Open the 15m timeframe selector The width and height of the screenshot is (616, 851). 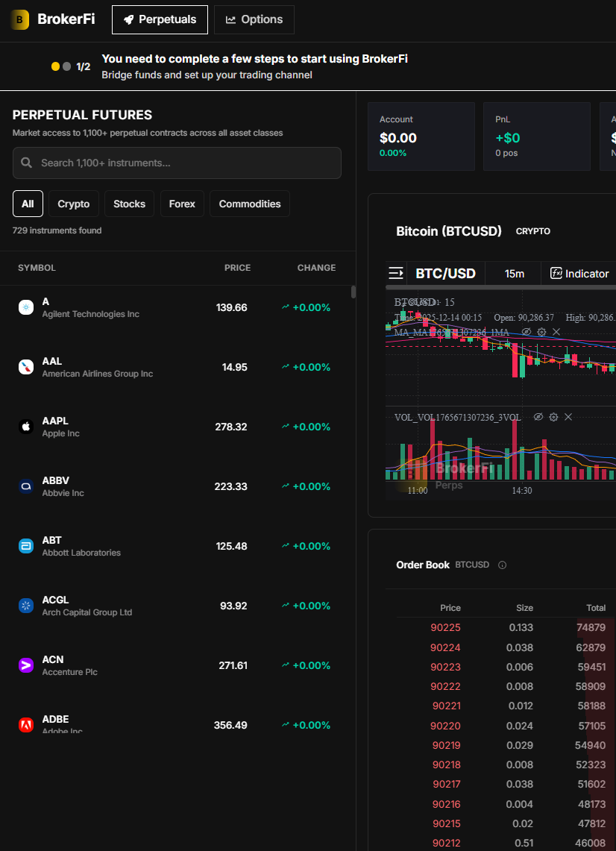512,273
